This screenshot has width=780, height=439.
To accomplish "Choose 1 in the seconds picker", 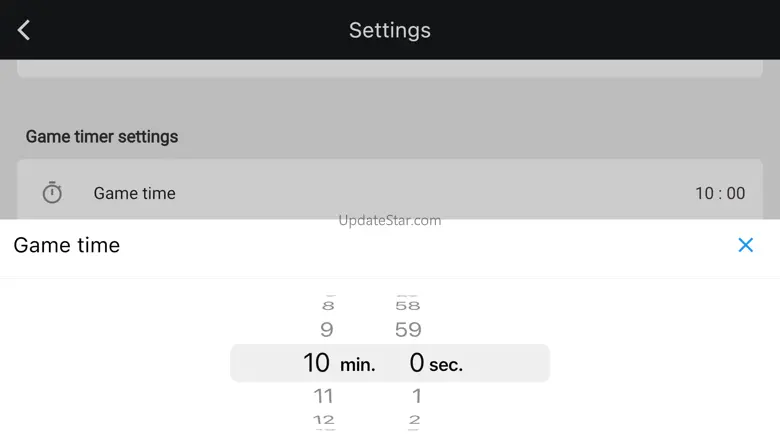I will pos(416,395).
